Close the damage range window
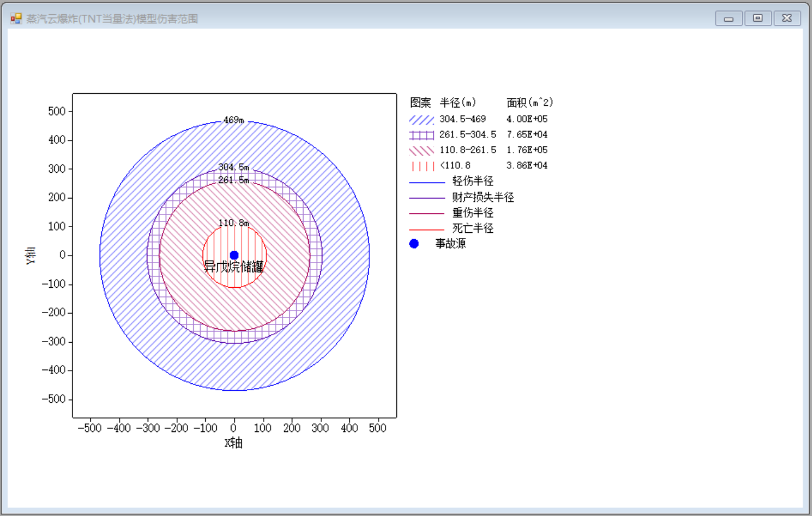 (x=787, y=18)
